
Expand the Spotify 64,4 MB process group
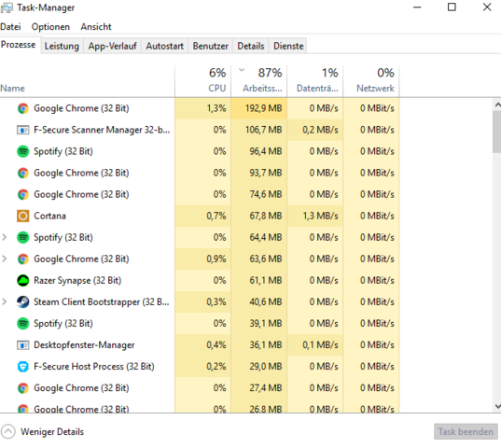(5, 237)
